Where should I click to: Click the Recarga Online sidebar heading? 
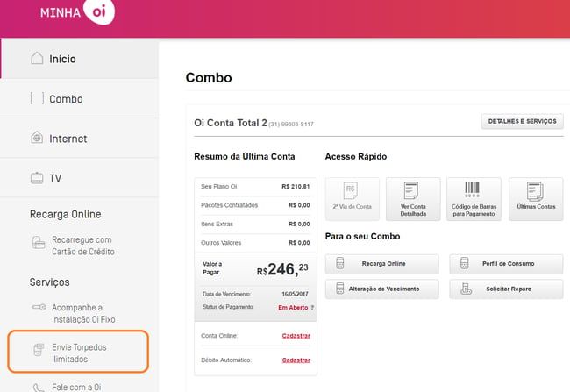click(66, 214)
